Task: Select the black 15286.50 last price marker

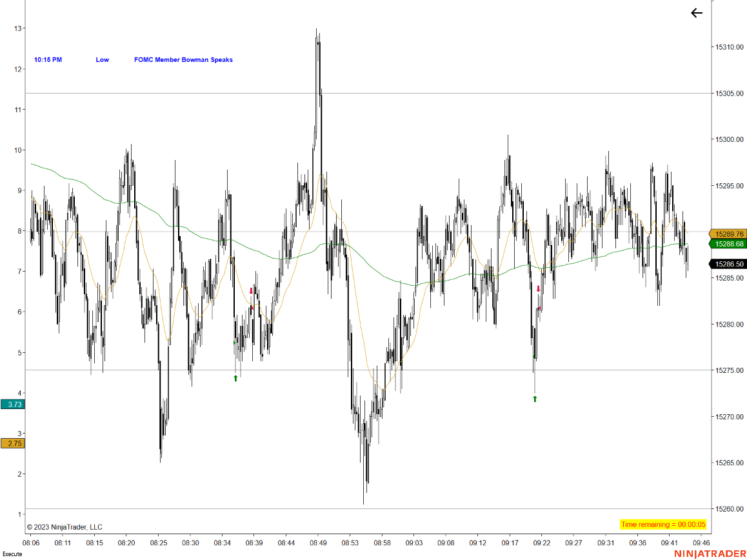Action: 727,264
